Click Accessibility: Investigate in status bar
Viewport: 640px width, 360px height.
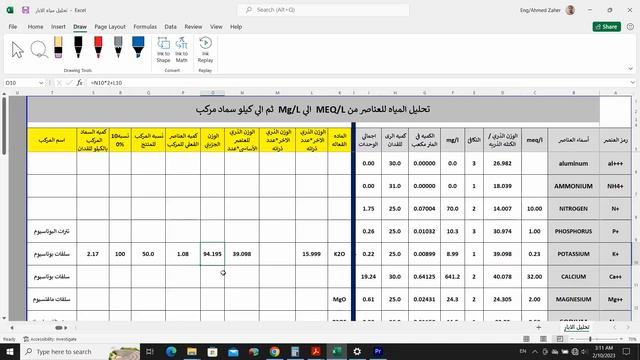pos(50,339)
